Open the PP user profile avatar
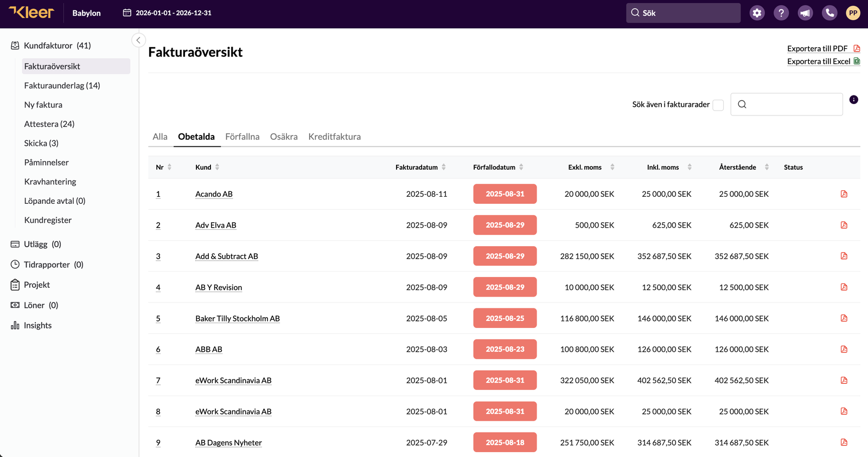The image size is (868, 457). [x=853, y=13]
